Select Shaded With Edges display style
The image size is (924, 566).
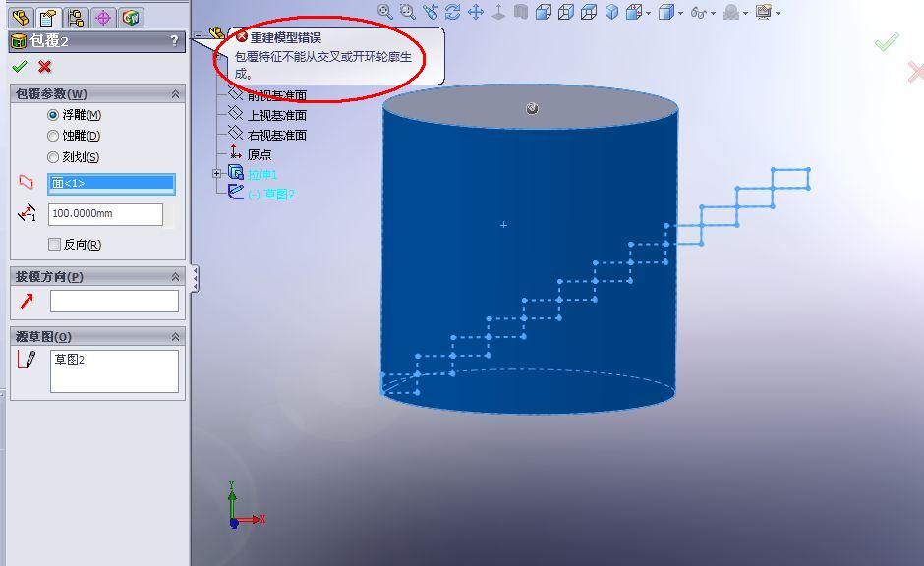[544, 12]
